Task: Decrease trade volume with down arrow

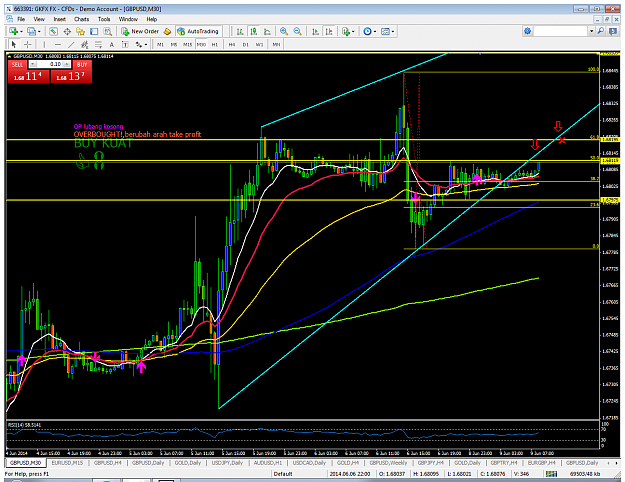Action: 33,64
